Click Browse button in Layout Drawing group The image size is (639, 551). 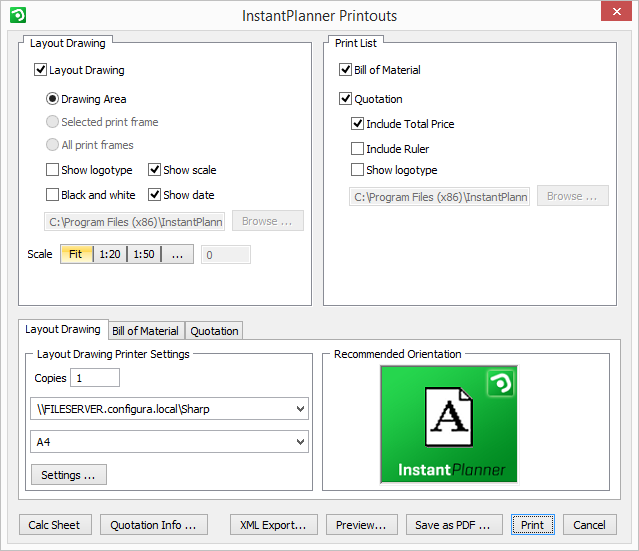[x=268, y=221]
